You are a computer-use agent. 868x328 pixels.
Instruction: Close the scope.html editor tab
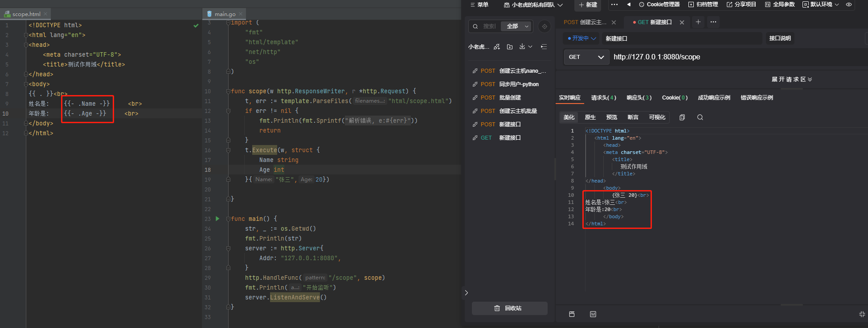(45, 14)
